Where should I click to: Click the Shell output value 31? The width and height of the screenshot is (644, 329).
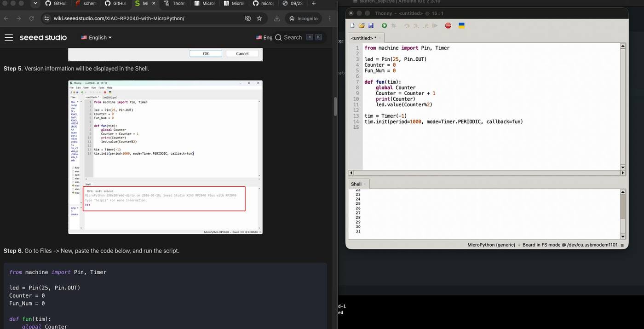tap(358, 231)
